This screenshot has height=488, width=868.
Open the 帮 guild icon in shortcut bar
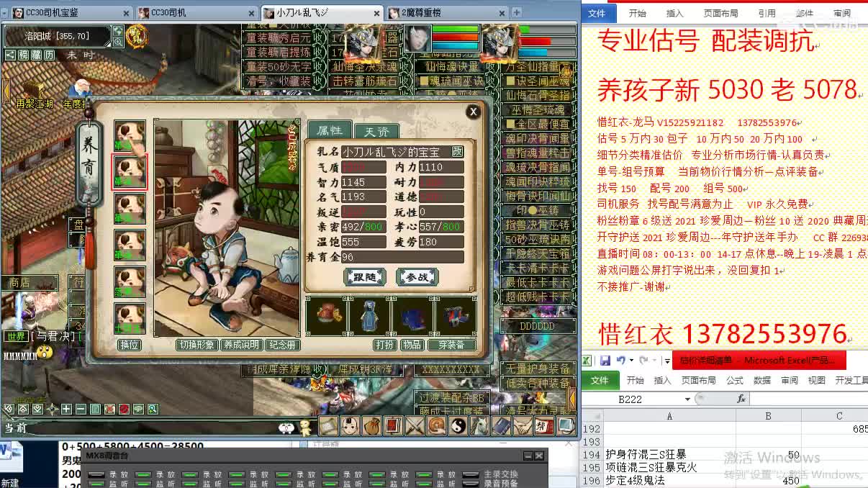click(544, 426)
